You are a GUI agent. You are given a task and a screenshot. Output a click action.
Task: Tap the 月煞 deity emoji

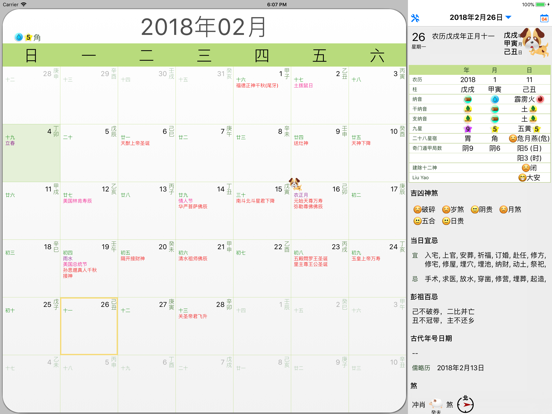503,209
